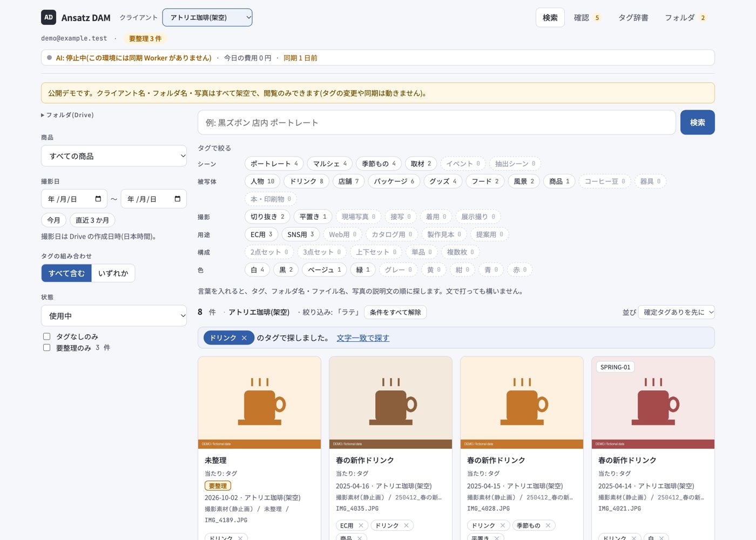Click the 要整理 3件 badge

145,38
